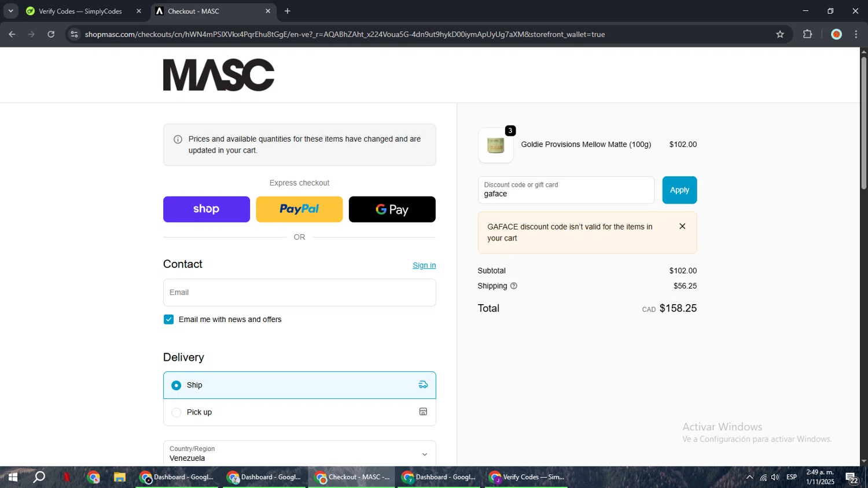
Task: View site information icon in address bar
Action: (74, 34)
